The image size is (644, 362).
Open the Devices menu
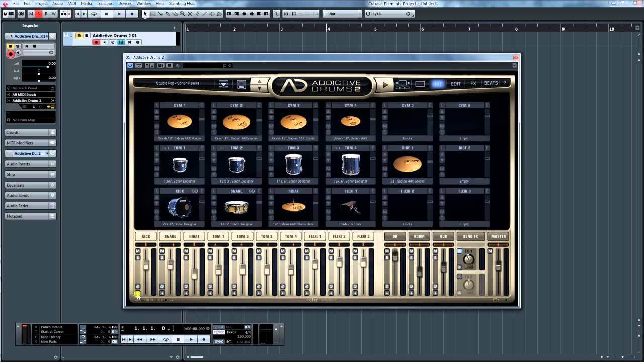point(125,3)
